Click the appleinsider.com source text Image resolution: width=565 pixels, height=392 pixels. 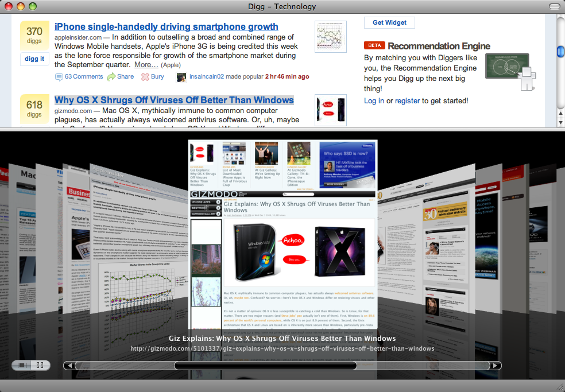(x=78, y=37)
